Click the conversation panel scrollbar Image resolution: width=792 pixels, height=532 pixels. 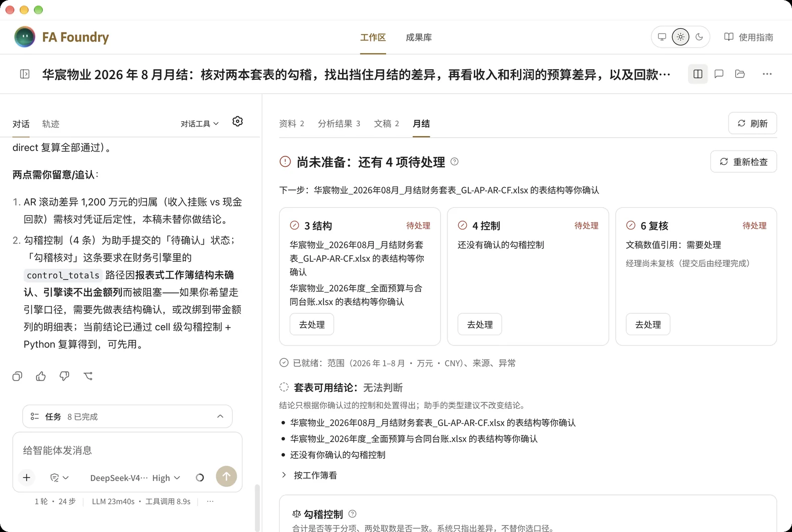[x=257, y=508]
